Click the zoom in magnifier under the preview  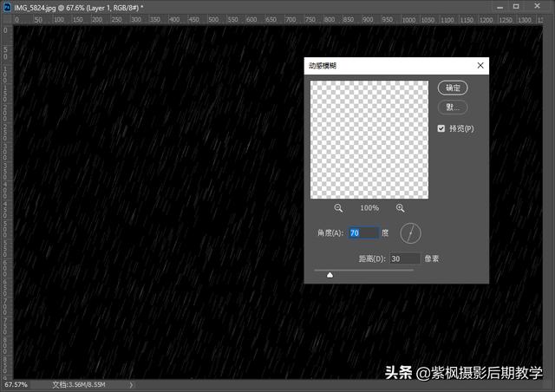pyautogui.click(x=401, y=208)
